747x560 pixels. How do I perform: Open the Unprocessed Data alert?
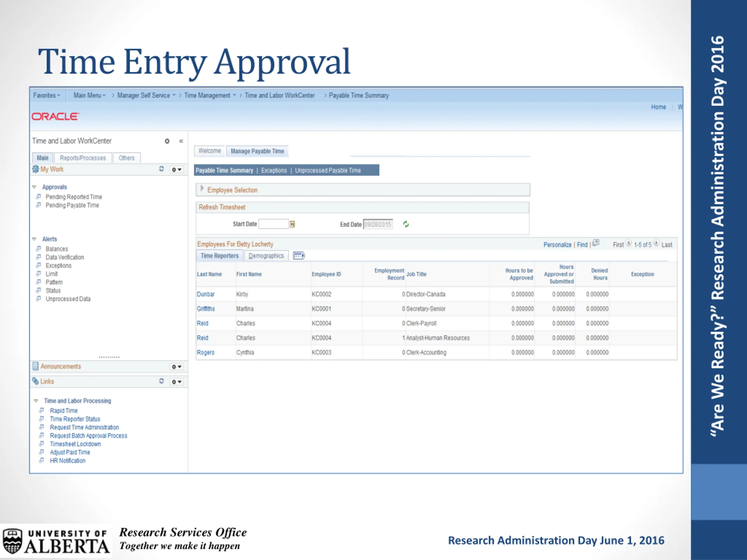point(68,299)
